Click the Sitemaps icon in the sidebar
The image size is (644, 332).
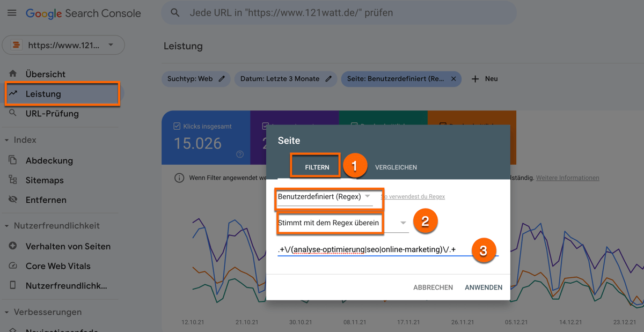13,180
